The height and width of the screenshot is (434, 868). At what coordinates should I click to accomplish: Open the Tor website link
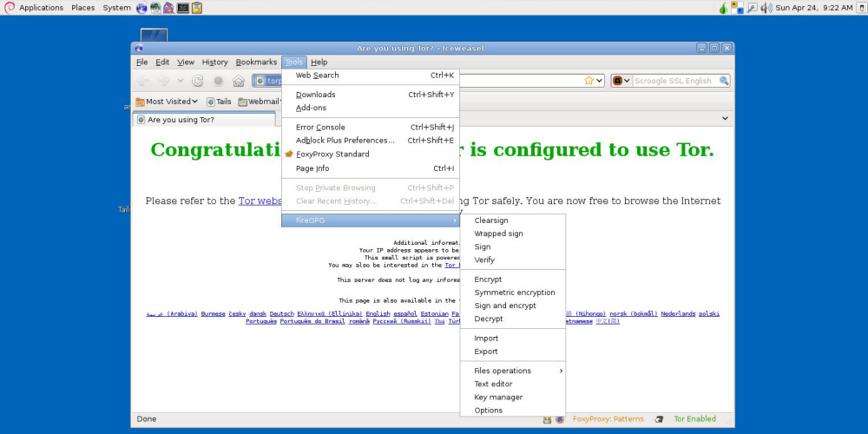pyautogui.click(x=260, y=201)
